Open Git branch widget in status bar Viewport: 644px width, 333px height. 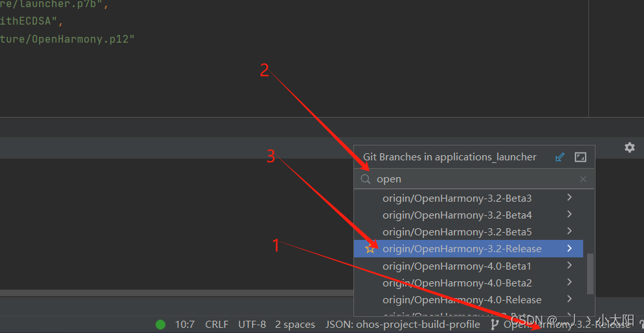[x=562, y=325]
